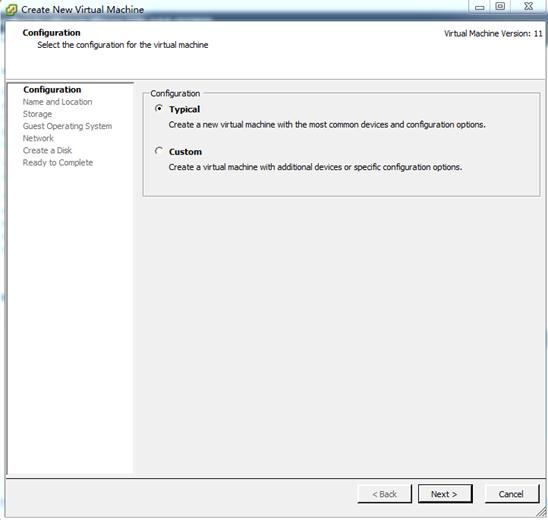
Task: Click the Next > button
Action: pyautogui.click(x=445, y=494)
